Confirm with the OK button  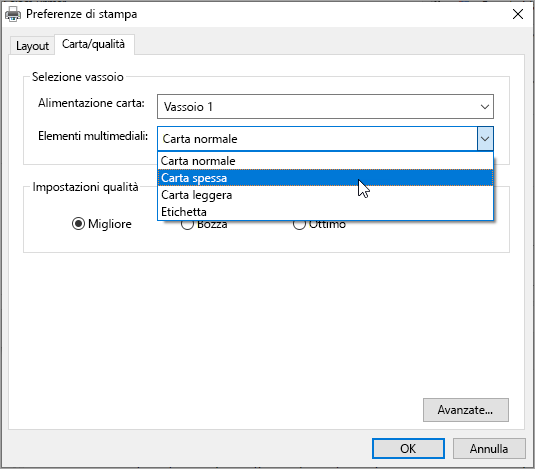click(408, 449)
